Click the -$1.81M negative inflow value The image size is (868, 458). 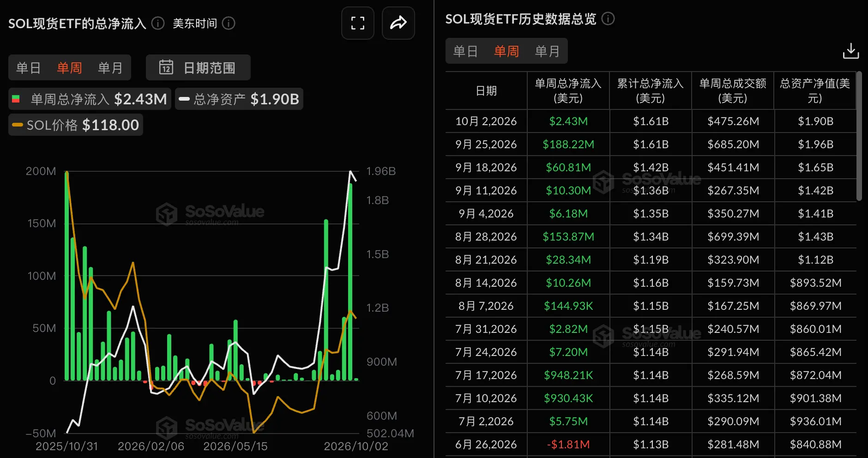tap(568, 444)
